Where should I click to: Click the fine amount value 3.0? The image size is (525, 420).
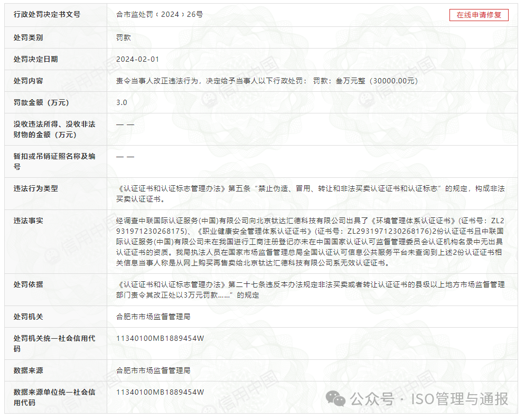pyautogui.click(x=121, y=102)
